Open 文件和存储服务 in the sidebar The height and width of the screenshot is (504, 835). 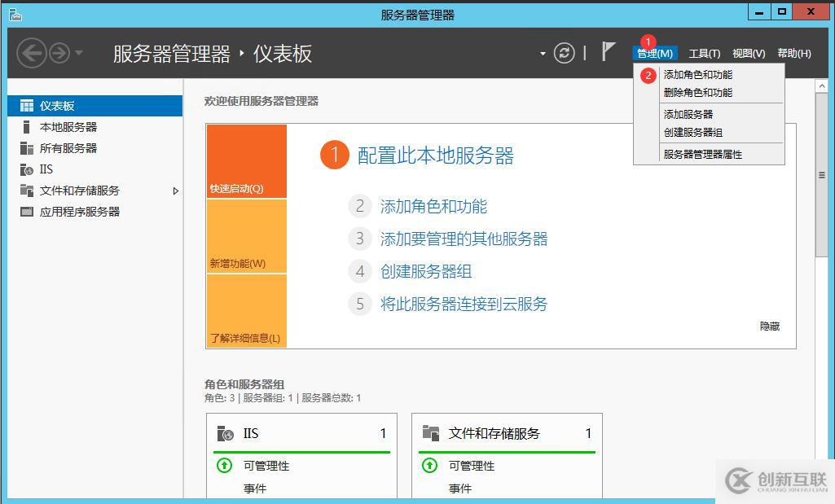coord(78,190)
